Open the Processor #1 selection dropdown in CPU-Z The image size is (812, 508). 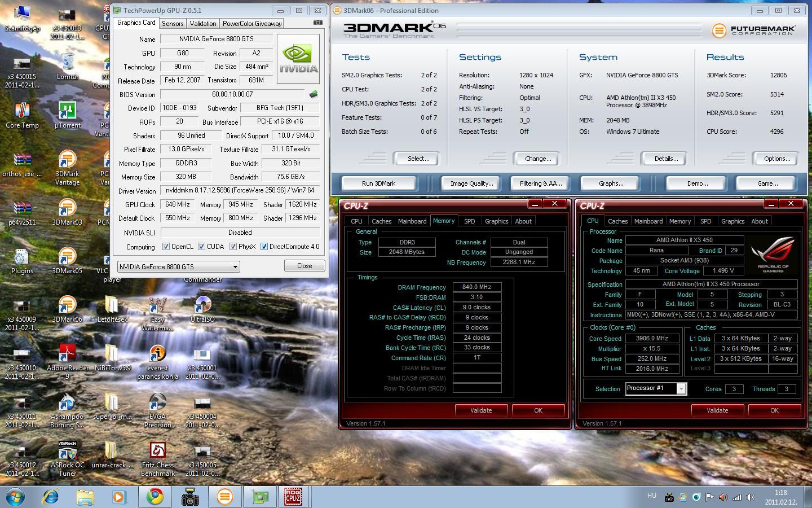pos(656,388)
